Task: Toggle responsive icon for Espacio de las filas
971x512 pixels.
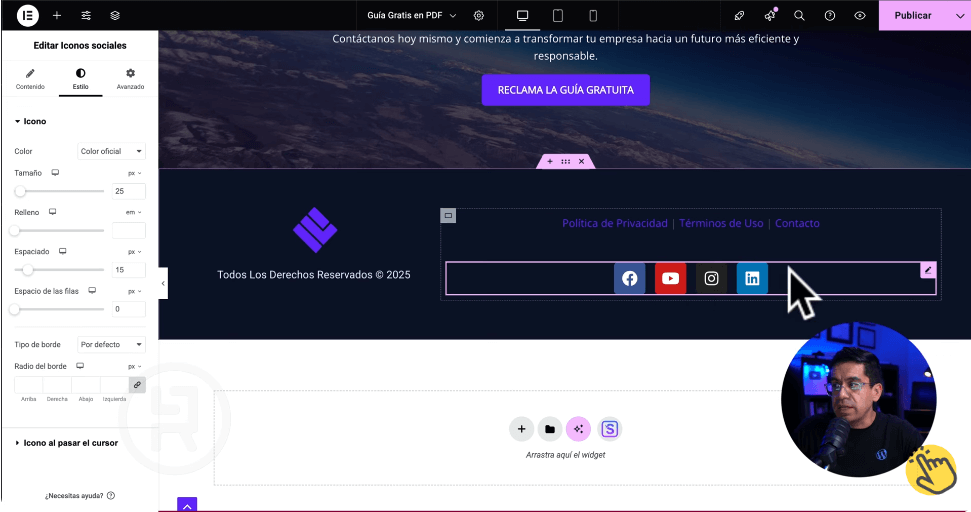Action: 92,290
